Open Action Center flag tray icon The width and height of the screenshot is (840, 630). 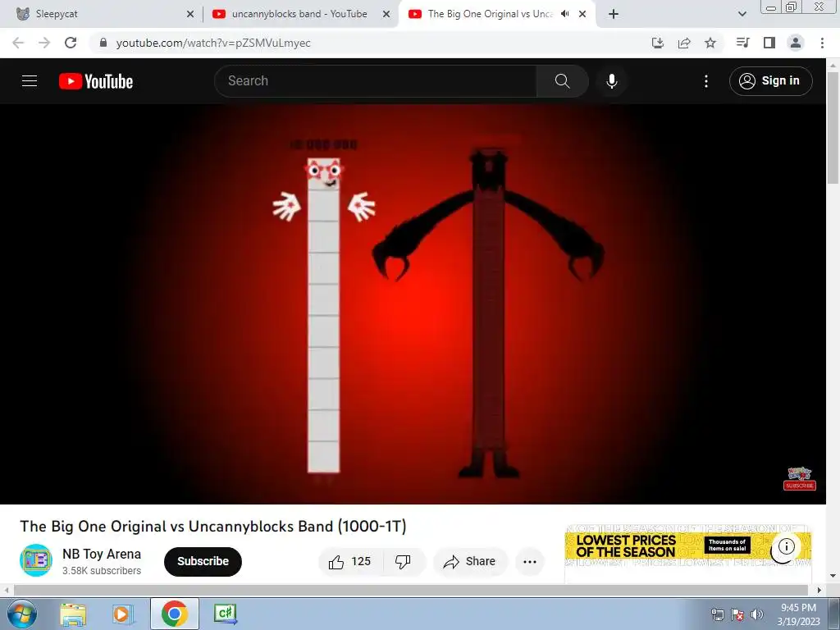[737, 614]
